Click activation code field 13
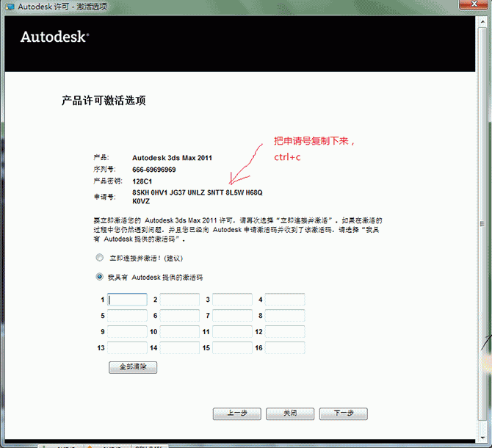Screen dimensions: 492x448 tap(127, 348)
